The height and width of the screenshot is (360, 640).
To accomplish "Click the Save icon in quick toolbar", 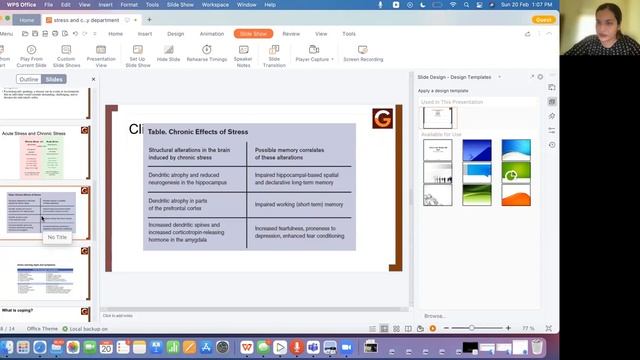I will click(x=35, y=34).
